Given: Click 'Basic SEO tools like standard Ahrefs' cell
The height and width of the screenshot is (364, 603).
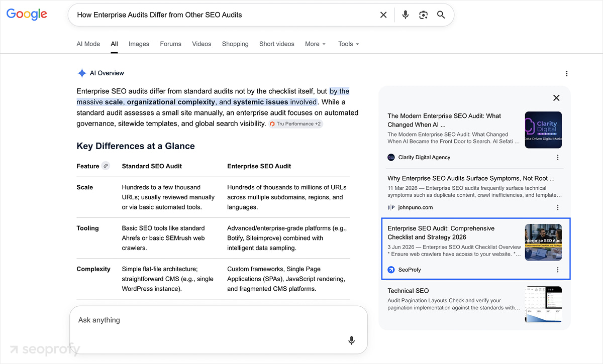Looking at the screenshot, I should [163, 238].
